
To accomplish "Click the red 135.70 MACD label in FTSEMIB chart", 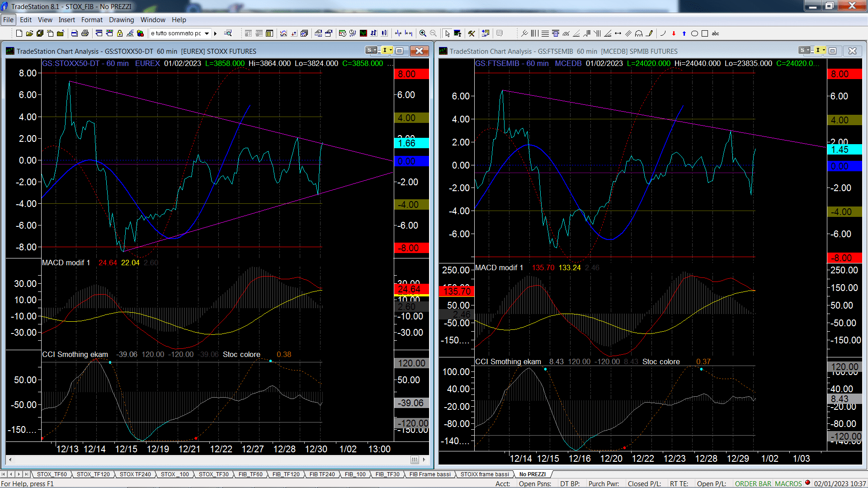I will coord(457,291).
